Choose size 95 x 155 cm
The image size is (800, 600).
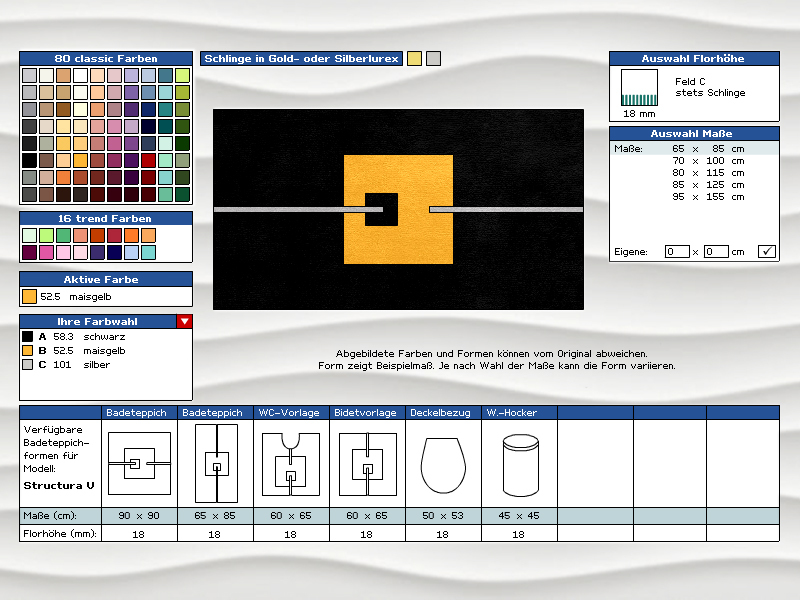(707, 197)
